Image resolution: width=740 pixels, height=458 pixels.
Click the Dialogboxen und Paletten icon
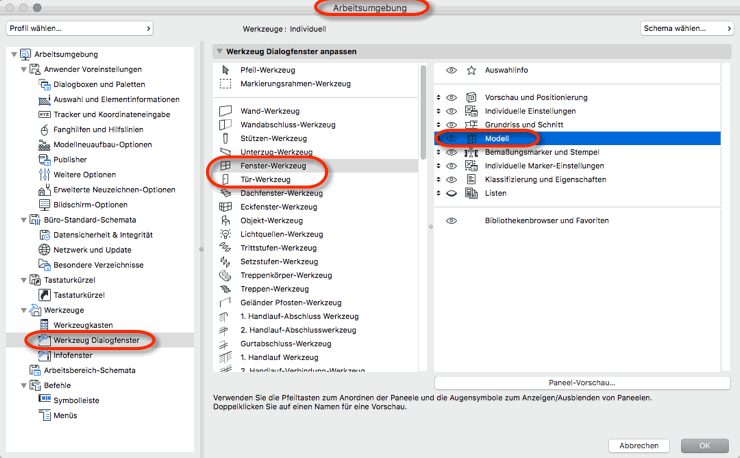tap(44, 85)
